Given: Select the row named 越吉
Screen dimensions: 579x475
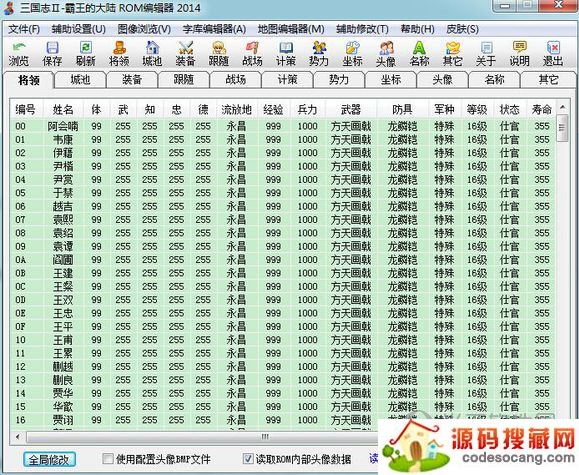Looking at the screenshot, I should point(282,206).
